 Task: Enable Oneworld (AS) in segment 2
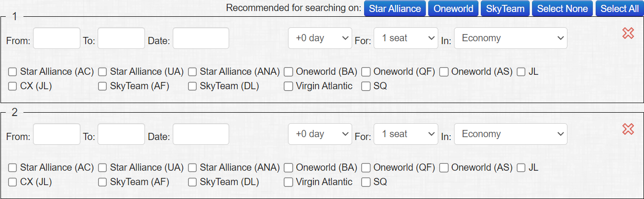point(444,168)
